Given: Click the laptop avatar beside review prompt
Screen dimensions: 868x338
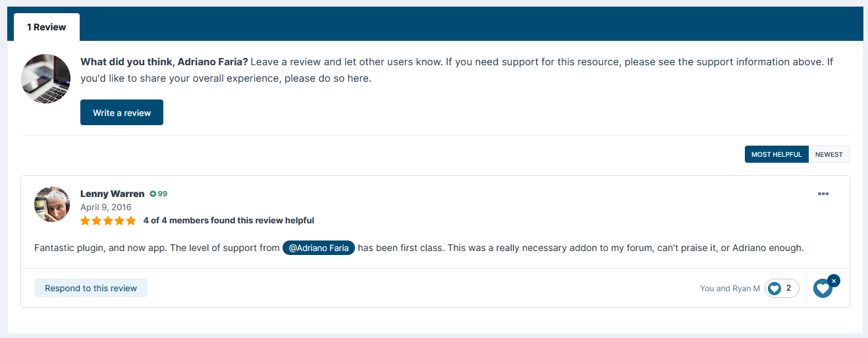Looking at the screenshot, I should (x=45, y=79).
